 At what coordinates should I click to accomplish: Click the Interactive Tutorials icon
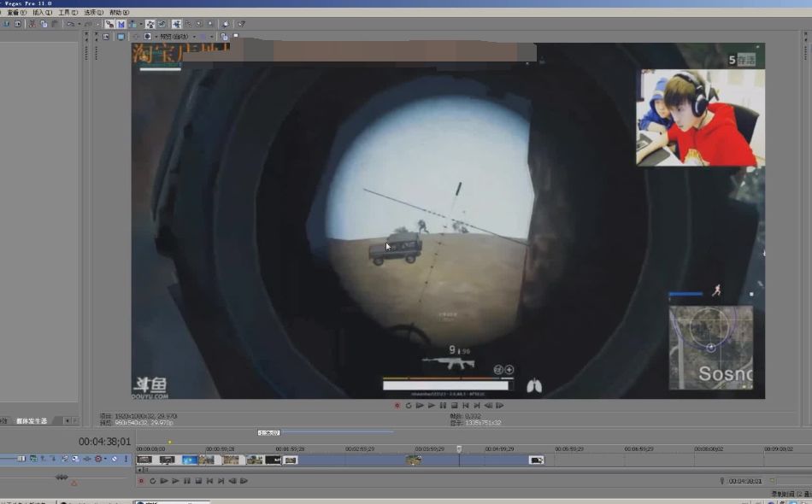point(226,24)
